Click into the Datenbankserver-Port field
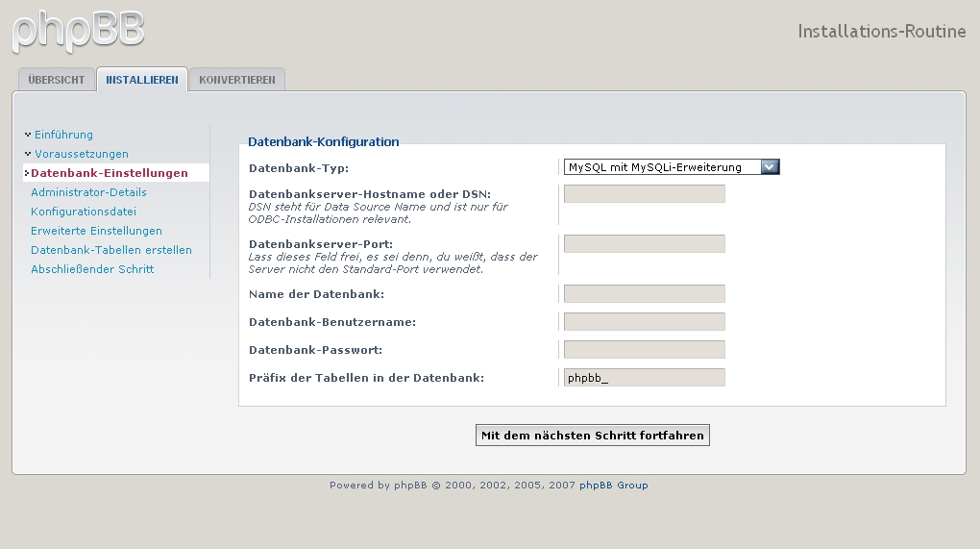This screenshot has height=549, width=980. coord(644,244)
